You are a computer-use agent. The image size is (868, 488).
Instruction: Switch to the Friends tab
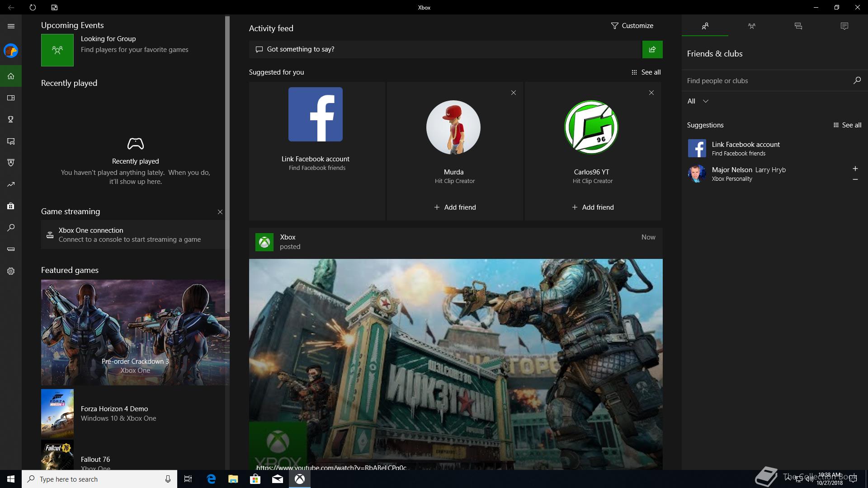point(705,26)
